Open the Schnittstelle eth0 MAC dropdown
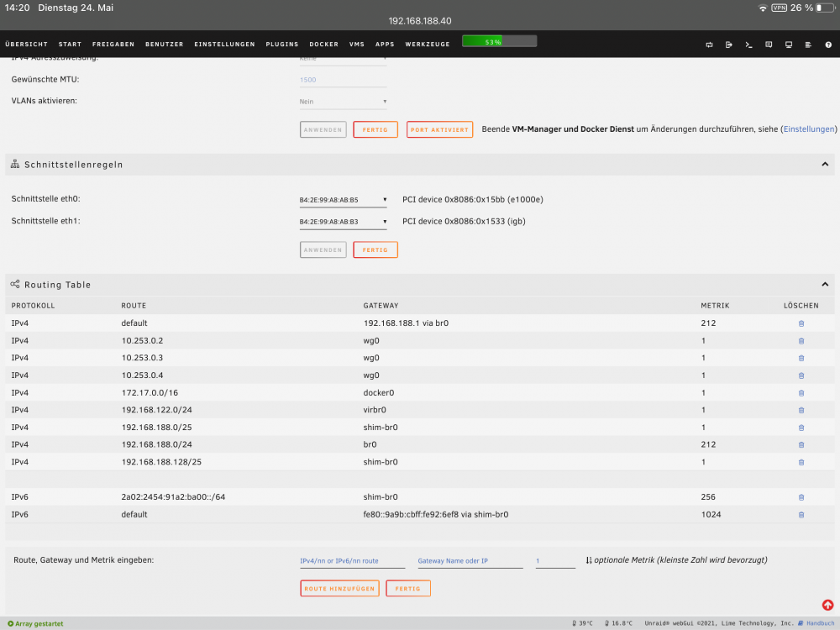 click(343, 200)
